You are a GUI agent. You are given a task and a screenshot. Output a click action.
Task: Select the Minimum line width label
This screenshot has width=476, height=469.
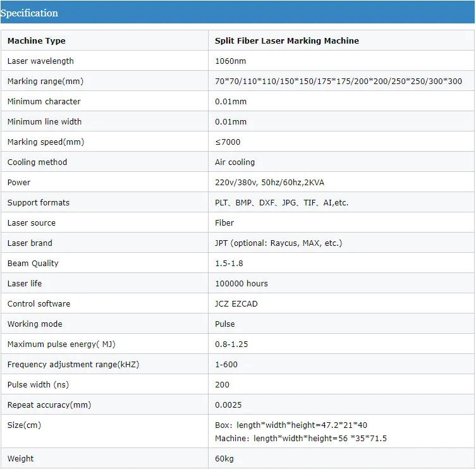(44, 122)
